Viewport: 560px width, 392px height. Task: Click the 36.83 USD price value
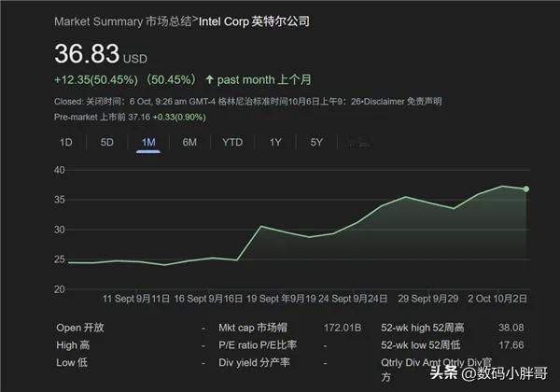101,54
